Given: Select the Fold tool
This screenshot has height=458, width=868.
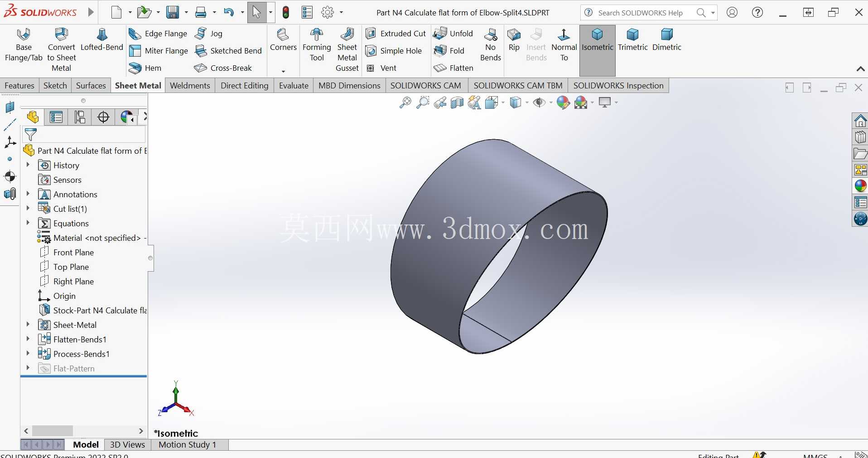Looking at the screenshot, I should [x=449, y=51].
